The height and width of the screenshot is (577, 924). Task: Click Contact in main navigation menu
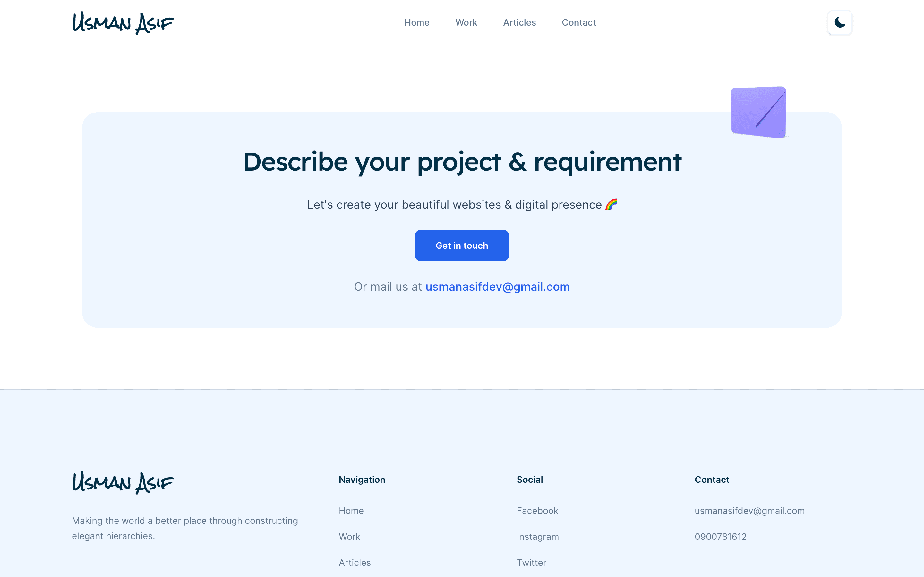tap(579, 22)
